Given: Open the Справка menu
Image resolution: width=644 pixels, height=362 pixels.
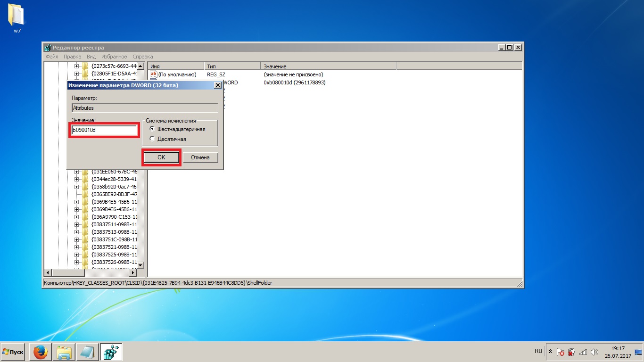Looking at the screenshot, I should click(x=143, y=57).
